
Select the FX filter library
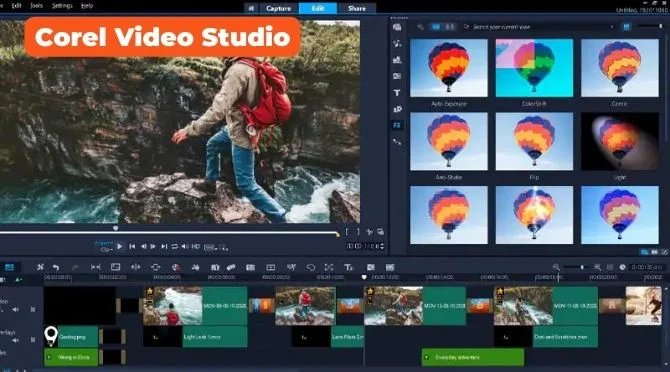pyautogui.click(x=397, y=125)
